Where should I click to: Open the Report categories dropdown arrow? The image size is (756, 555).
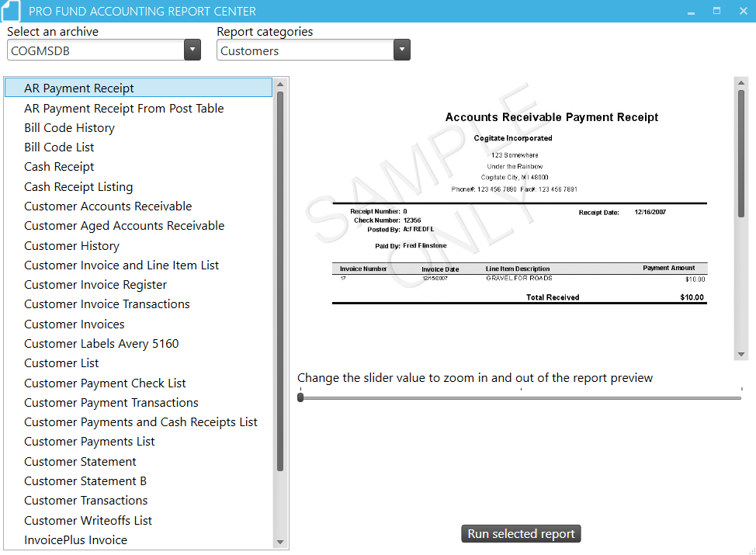pyautogui.click(x=401, y=50)
